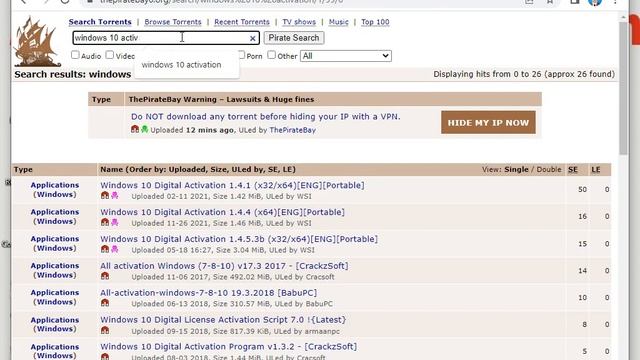Click magnet icon for Digital License Activation Script
This screenshot has width=640, height=360.
click(x=105, y=330)
